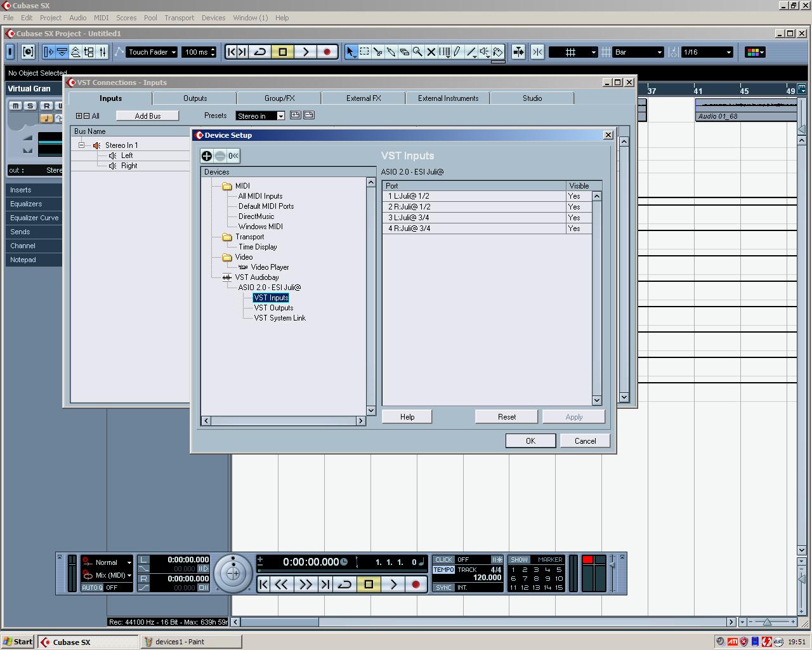Select Default MIDI Ports in tree
This screenshot has height=650, width=812.
click(266, 206)
